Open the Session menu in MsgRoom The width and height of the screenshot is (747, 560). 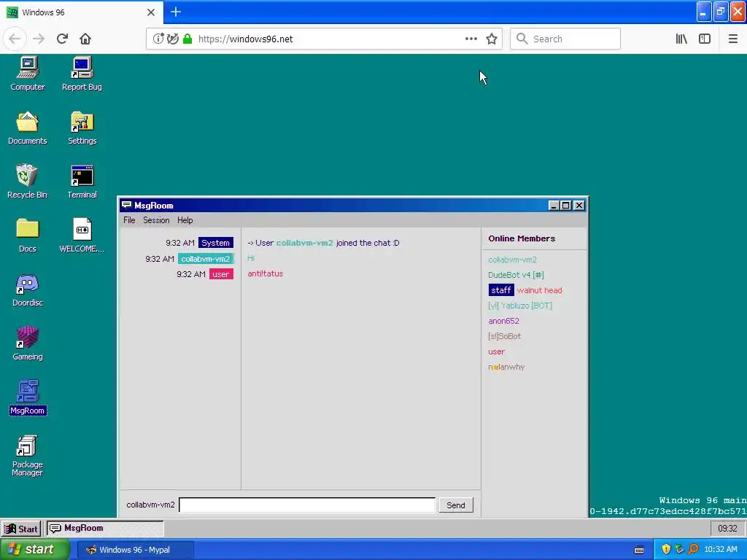pos(156,220)
